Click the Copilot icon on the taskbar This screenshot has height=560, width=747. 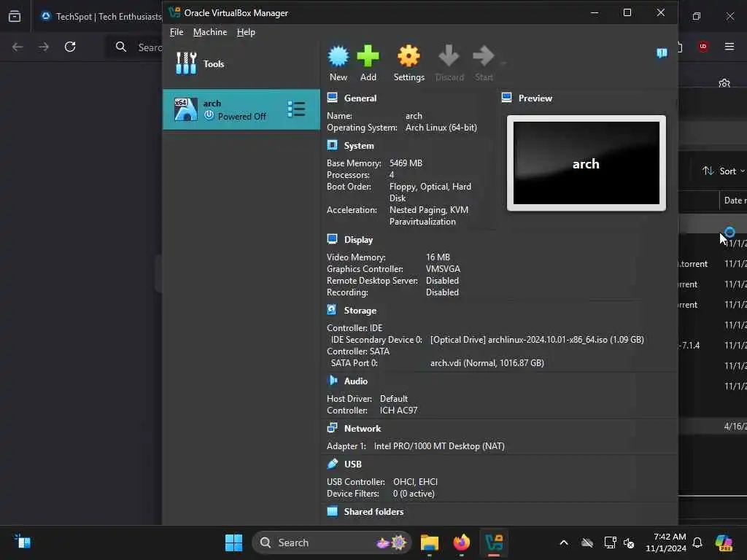tap(724, 542)
